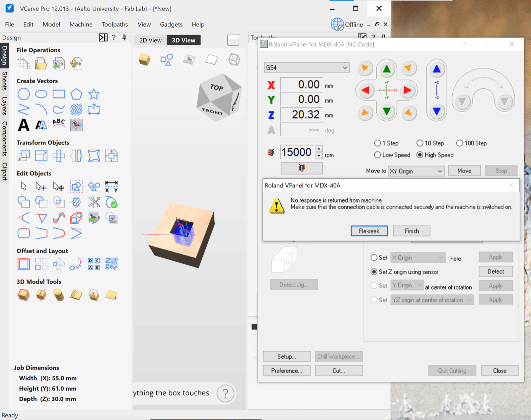The image size is (531, 420).
Task: Open the Array Copy tool
Action: click(x=41, y=264)
